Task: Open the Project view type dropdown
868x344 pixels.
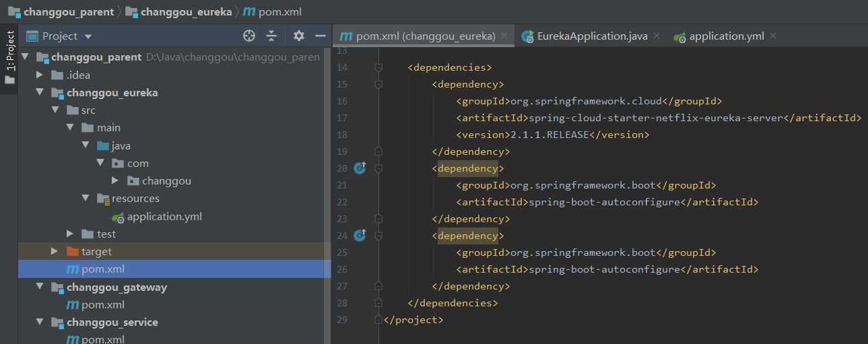Action: click(x=88, y=36)
